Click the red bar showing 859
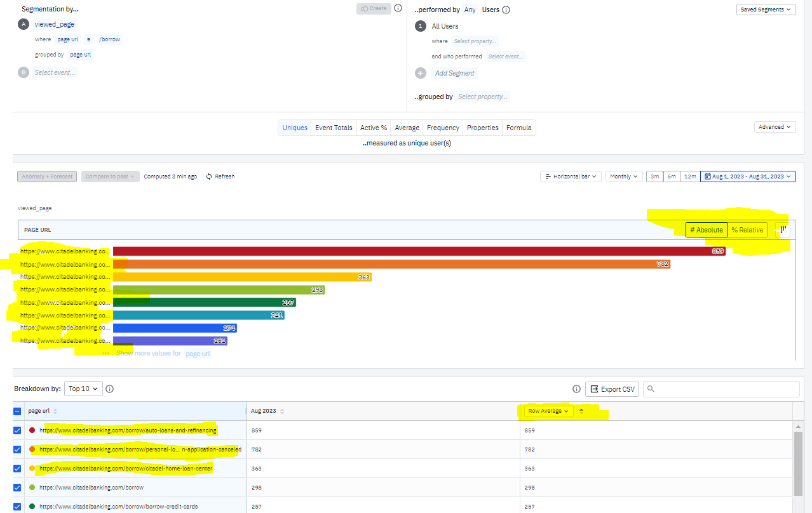 (419, 251)
